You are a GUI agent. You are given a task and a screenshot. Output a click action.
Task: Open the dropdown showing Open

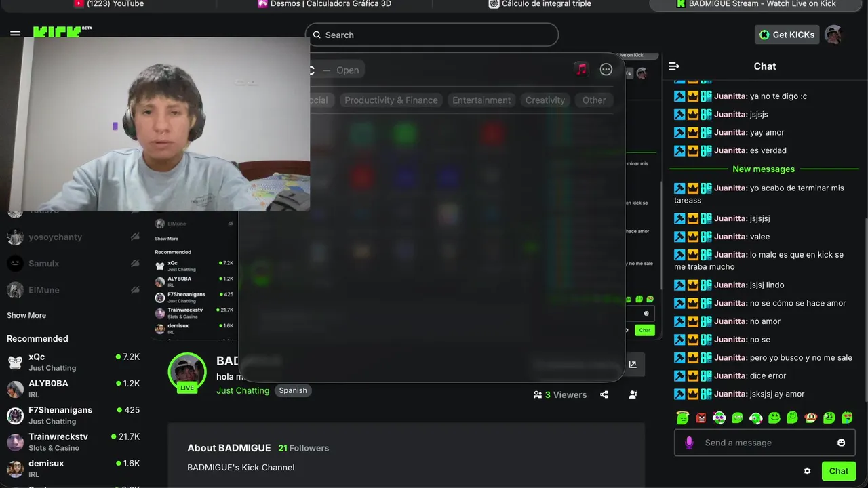coord(348,70)
